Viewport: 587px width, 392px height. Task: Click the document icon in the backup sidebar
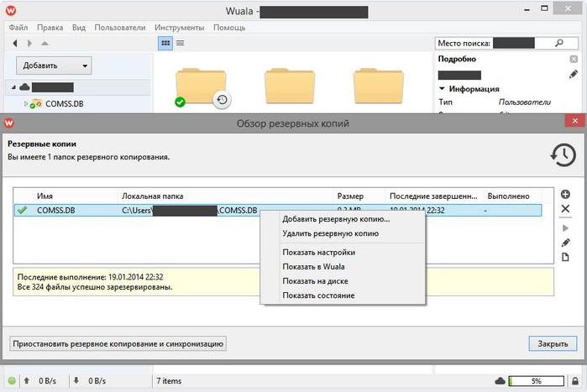tap(565, 257)
